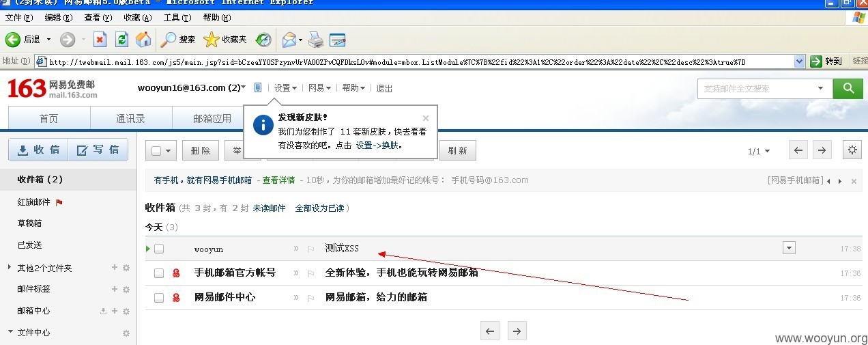
Task: Open IE History clock icon
Action: click(x=263, y=40)
